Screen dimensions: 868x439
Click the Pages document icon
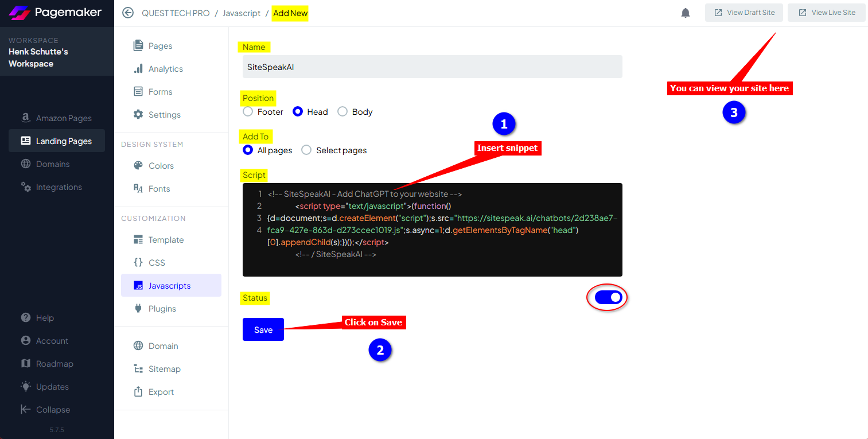[x=138, y=45]
